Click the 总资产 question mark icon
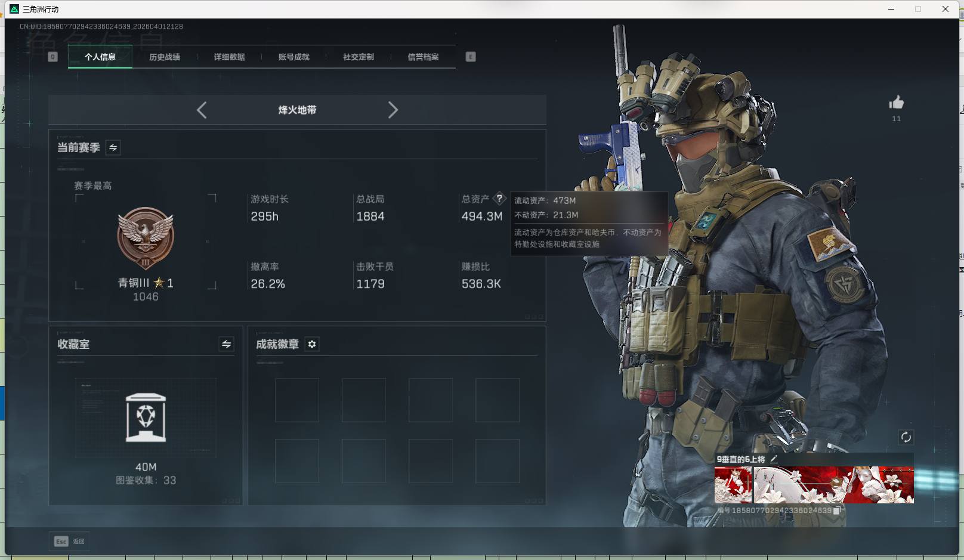The image size is (964, 560). coord(499,199)
